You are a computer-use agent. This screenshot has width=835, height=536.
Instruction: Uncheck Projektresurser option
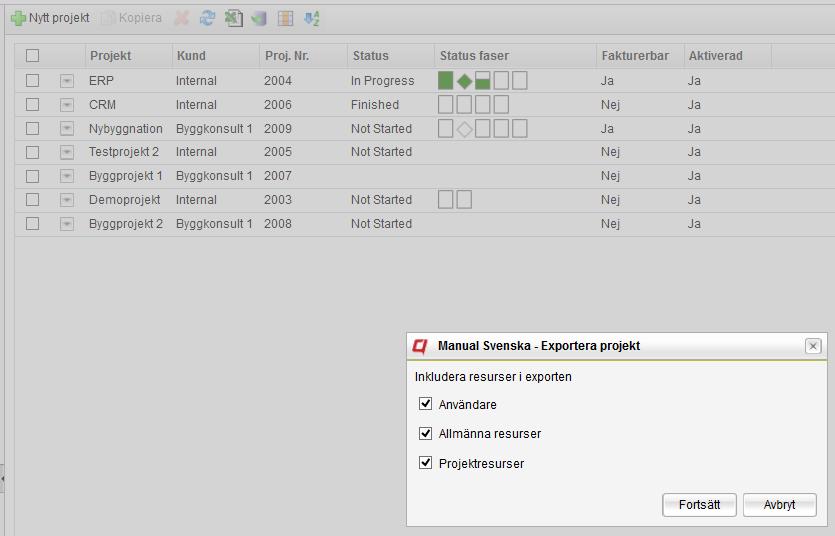425,463
